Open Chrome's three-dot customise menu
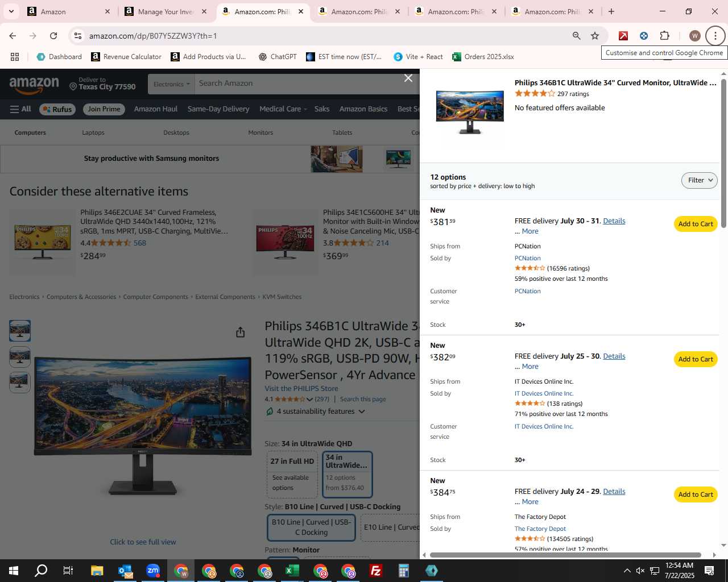This screenshot has height=582, width=728. (x=715, y=36)
